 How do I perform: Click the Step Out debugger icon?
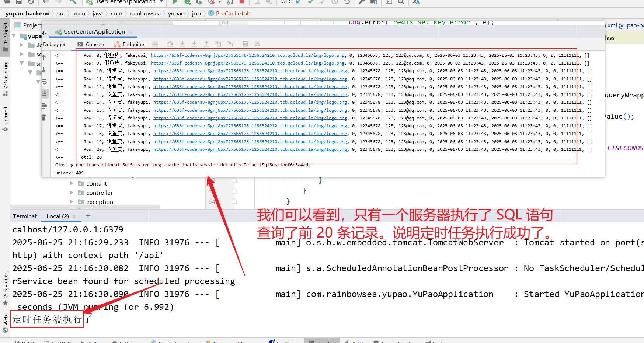pos(206,44)
